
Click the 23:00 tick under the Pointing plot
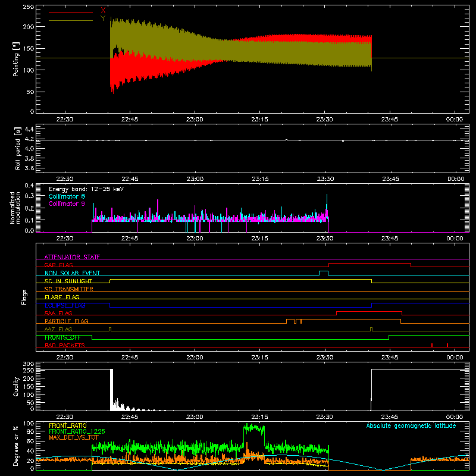pyautogui.click(x=195, y=120)
